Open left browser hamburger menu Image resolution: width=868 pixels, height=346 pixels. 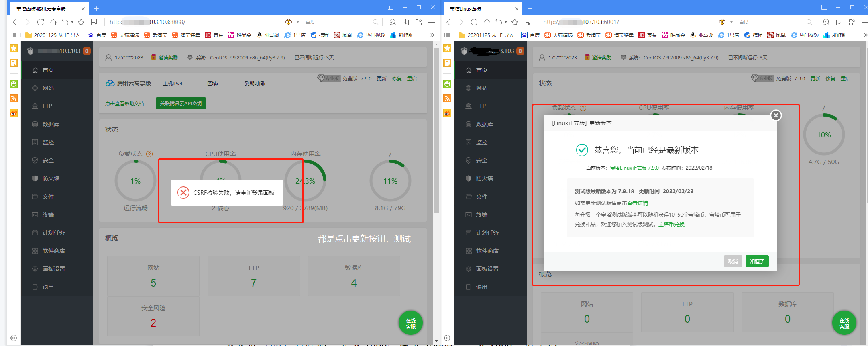coord(432,22)
